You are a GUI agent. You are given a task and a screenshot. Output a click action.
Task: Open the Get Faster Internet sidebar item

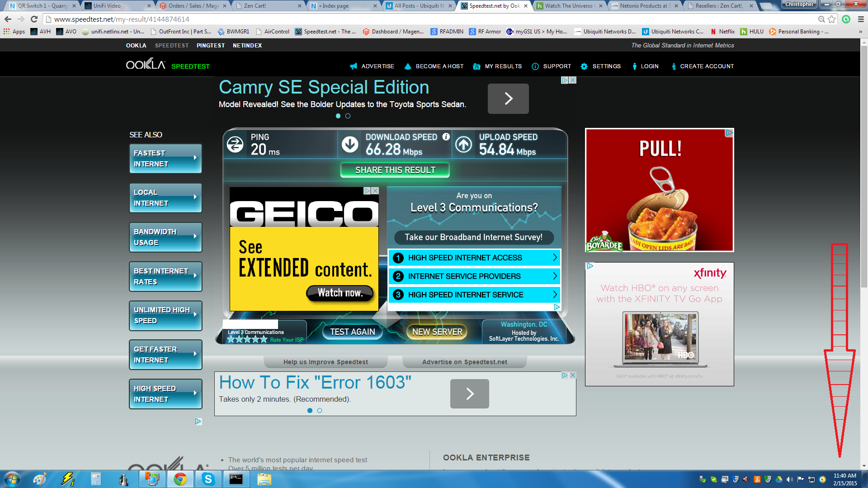click(x=165, y=355)
